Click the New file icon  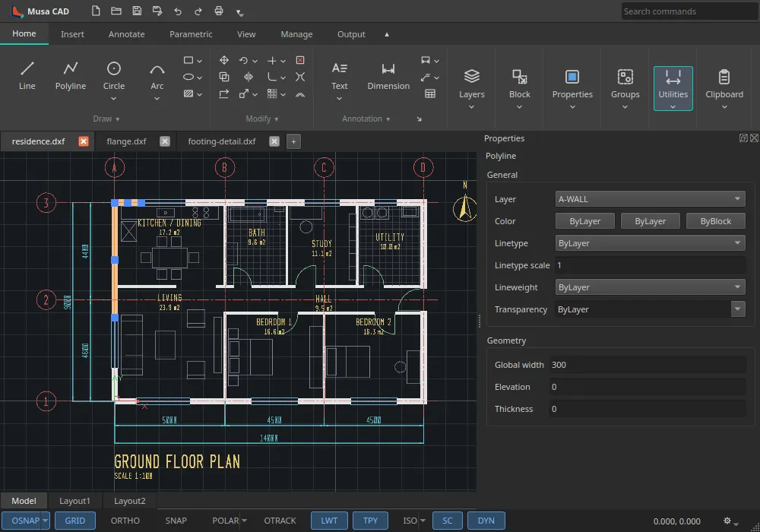(96, 11)
